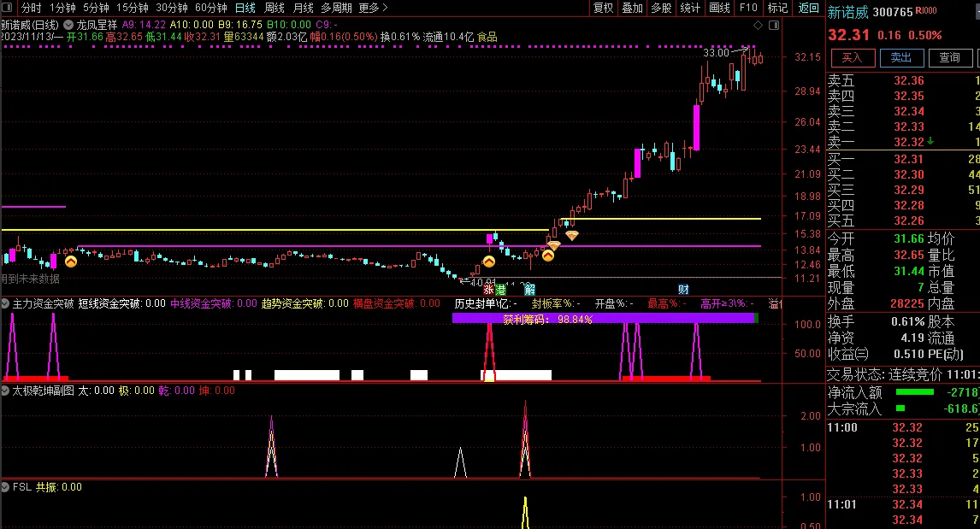Click the 财 financial report marker
Screen dimensions: 980x529
[x=683, y=290]
